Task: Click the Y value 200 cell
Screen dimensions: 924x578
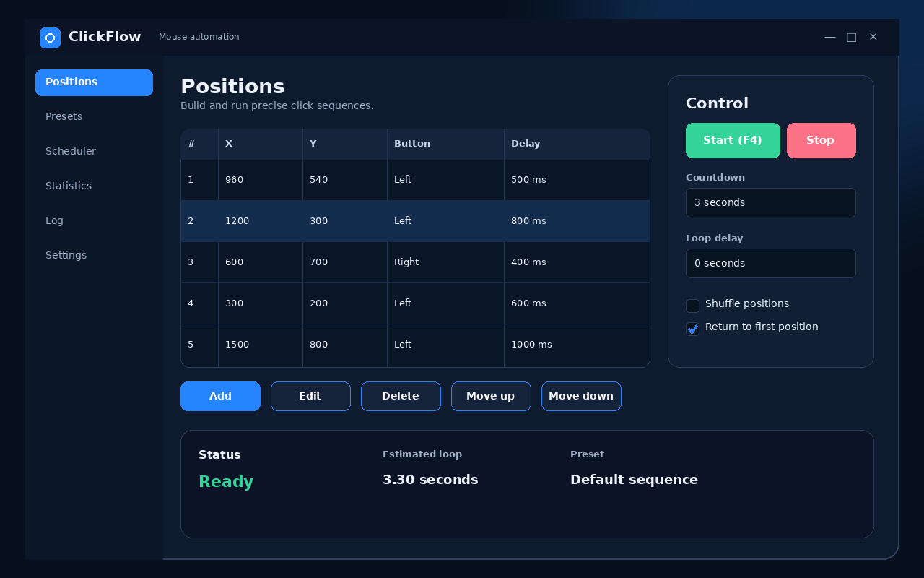Action: coord(345,303)
